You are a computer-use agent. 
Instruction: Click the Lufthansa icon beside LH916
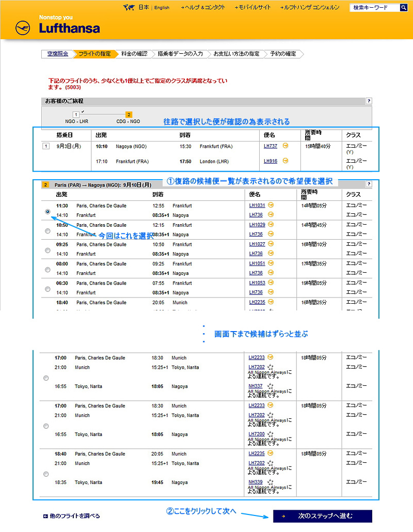[x=285, y=161]
